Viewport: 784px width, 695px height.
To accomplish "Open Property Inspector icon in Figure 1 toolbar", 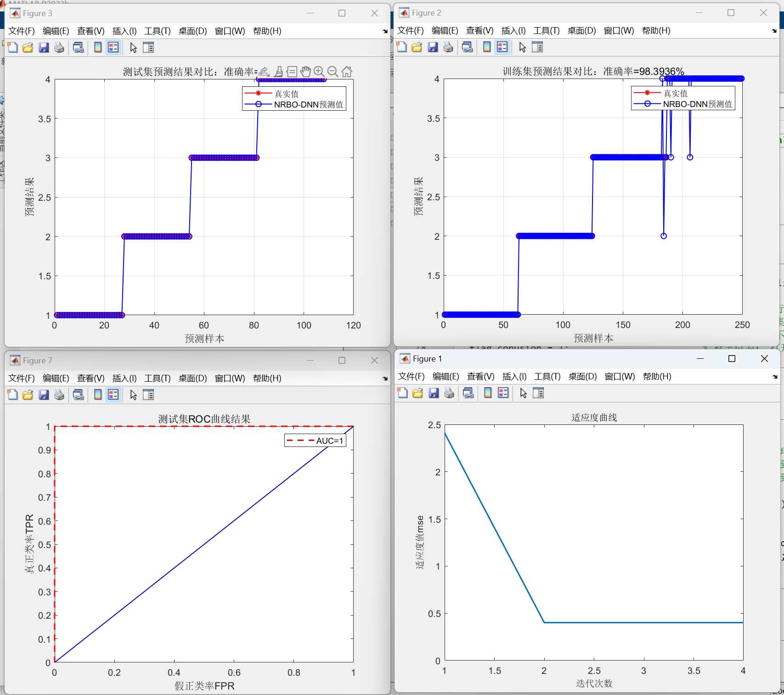I will point(538,393).
